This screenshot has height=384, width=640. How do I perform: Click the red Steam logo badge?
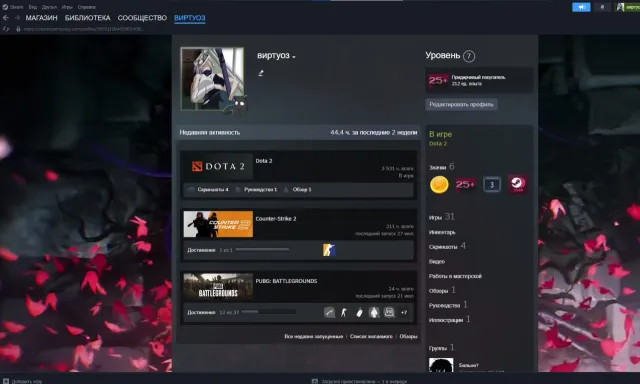(518, 184)
